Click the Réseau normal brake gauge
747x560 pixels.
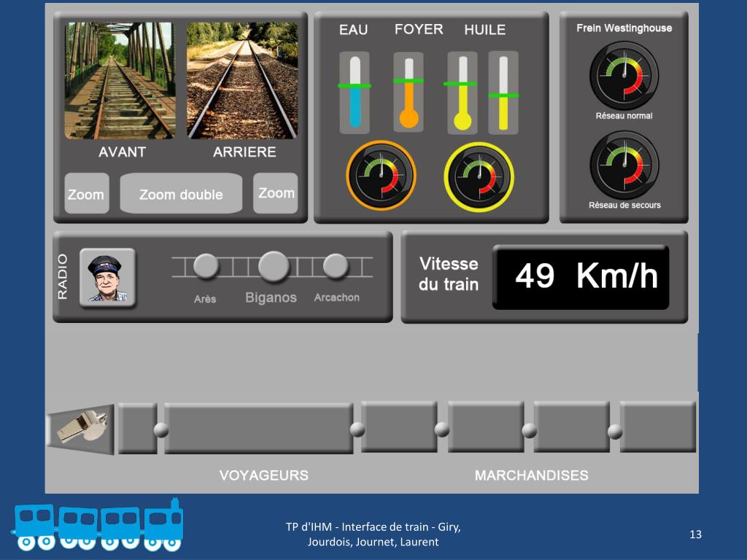click(x=624, y=76)
